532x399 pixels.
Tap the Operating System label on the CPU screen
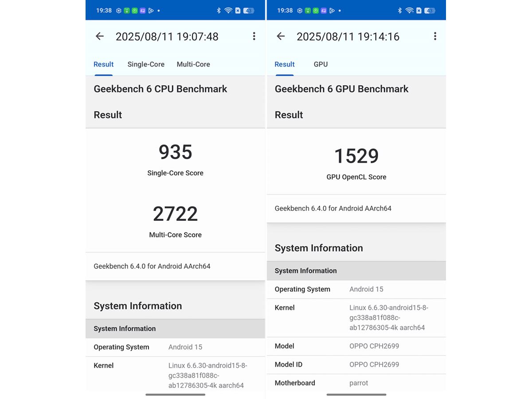[121, 347]
